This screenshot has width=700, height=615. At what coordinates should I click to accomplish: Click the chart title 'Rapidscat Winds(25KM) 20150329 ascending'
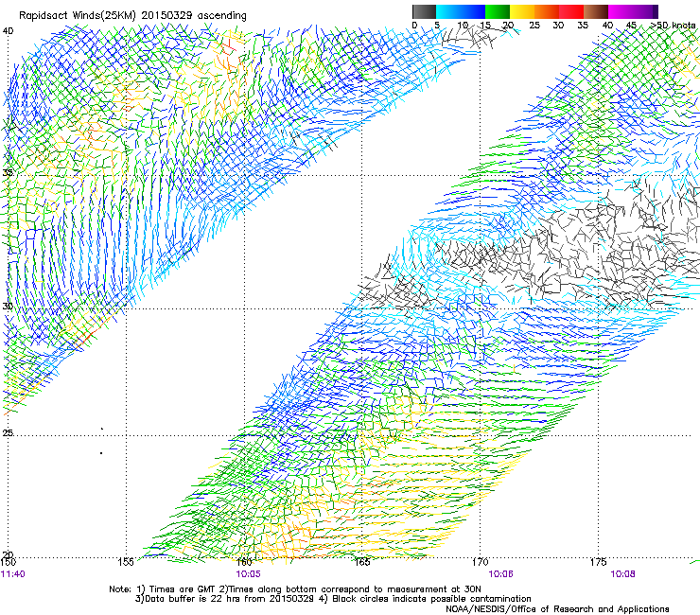tap(132, 15)
